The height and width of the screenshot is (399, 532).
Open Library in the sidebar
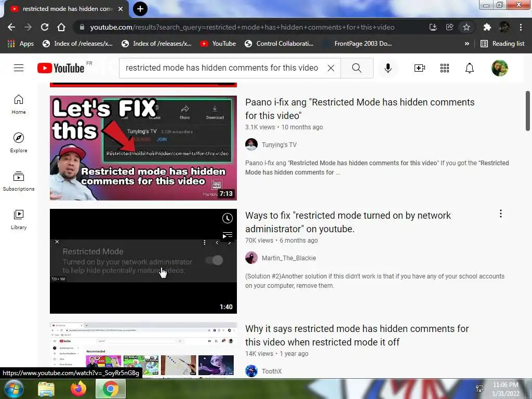point(19,220)
